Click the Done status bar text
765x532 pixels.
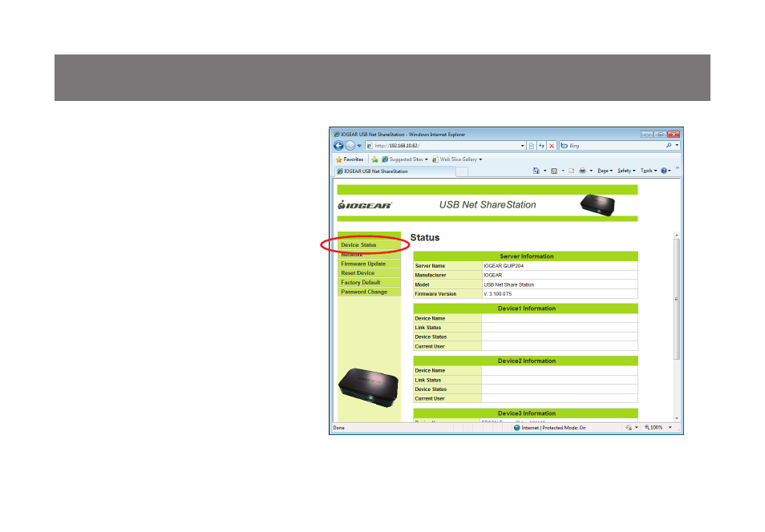coord(338,428)
